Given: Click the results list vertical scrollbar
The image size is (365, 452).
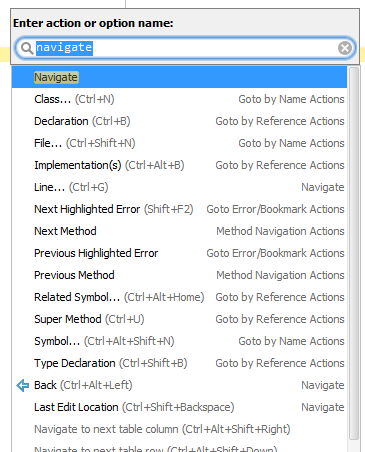Looking at the screenshot, I should [x=354, y=253].
